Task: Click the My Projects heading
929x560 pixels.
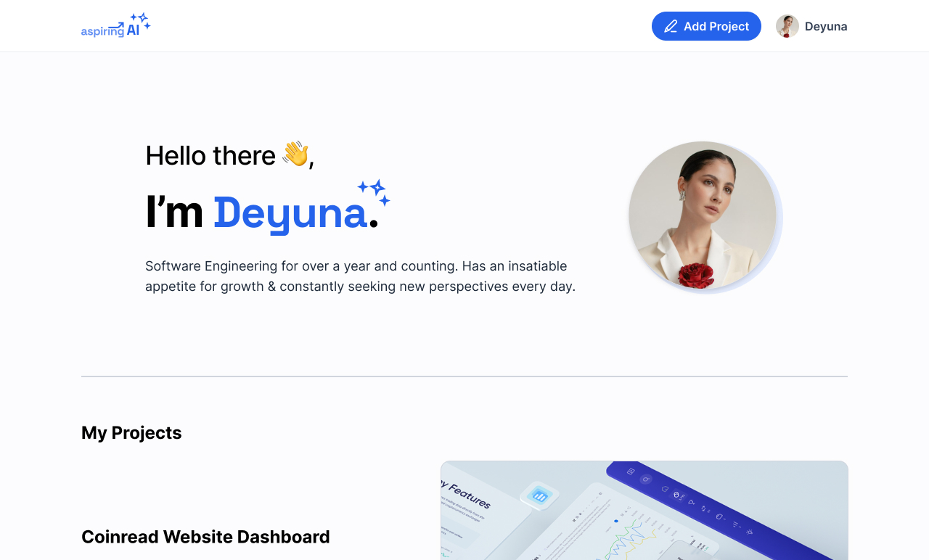Action: click(x=131, y=432)
